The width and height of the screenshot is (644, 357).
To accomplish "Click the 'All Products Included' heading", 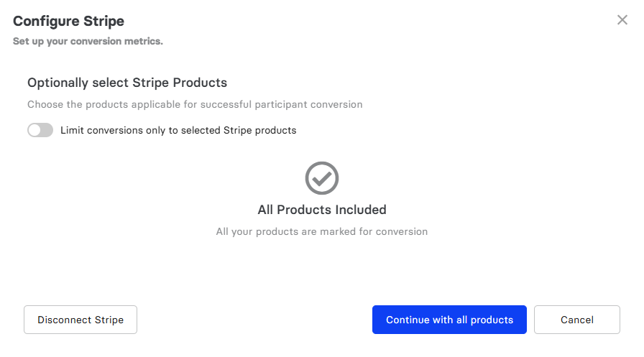I will click(322, 210).
